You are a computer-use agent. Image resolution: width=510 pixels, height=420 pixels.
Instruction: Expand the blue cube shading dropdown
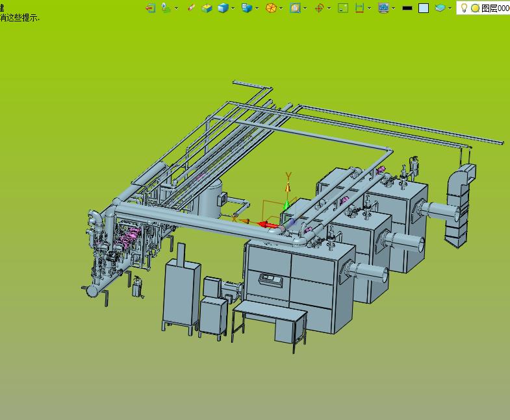233,8
